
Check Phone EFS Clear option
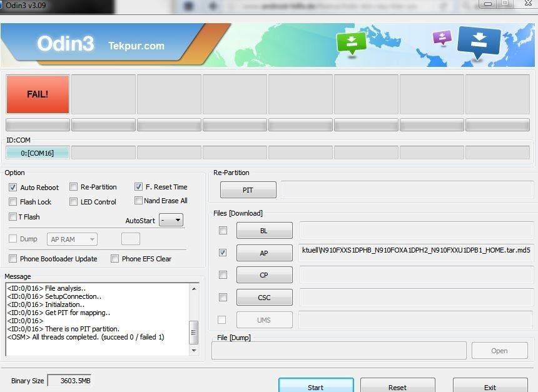coord(114,259)
